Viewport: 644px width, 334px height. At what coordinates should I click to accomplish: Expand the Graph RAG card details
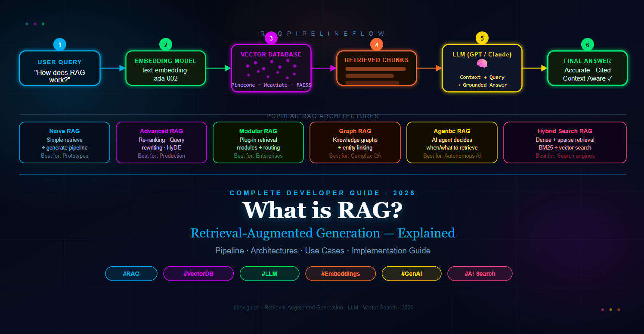[x=355, y=143]
